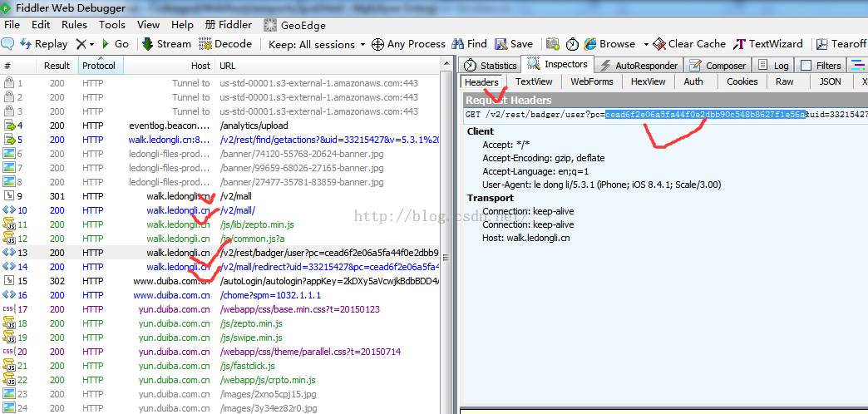This screenshot has height=414, width=868.
Task: Sort sessions by Protocol column header
Action: (101, 66)
